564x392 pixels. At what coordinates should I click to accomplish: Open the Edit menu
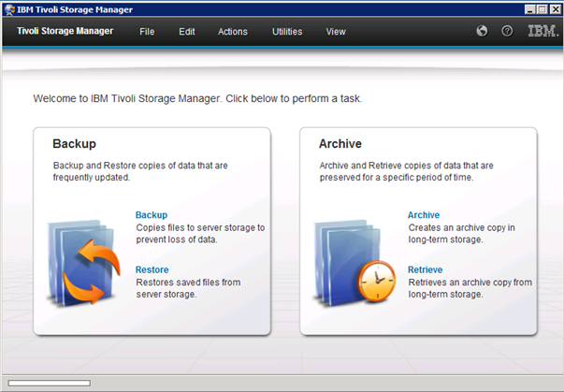pos(187,32)
